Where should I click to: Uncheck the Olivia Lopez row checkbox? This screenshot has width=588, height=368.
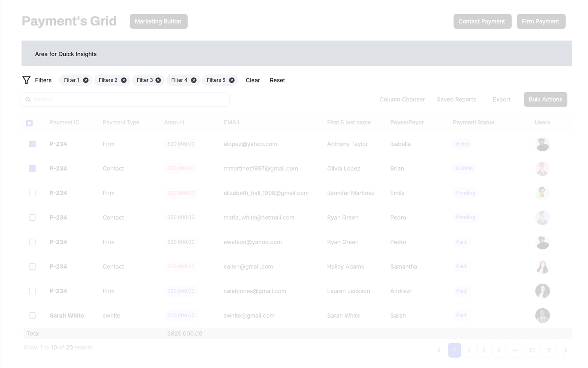32,168
